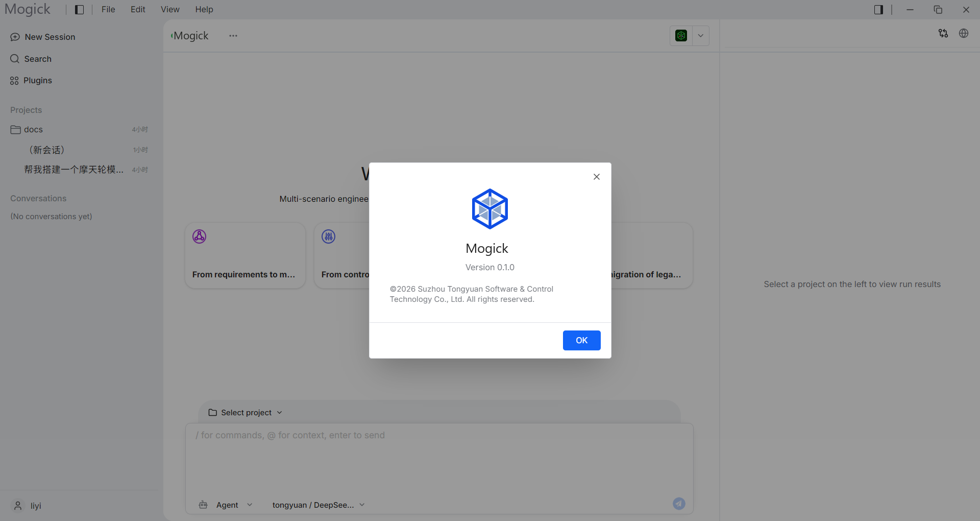Open the 'From requirements to m...' card
Image resolution: width=980 pixels, height=521 pixels.
coord(245,255)
